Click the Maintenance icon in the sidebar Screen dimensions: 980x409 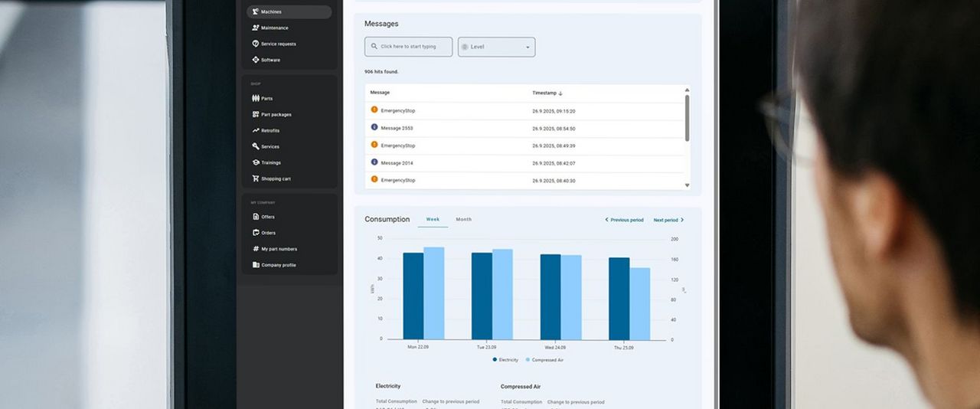(256, 28)
